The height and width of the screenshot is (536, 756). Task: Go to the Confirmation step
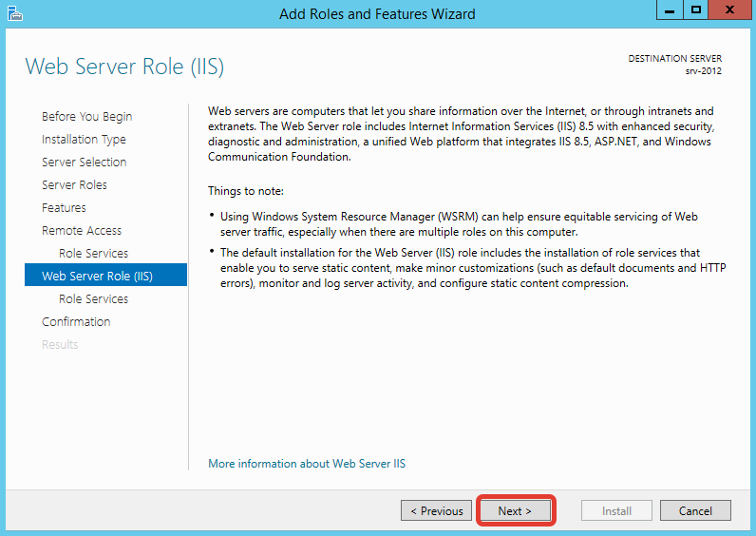[76, 322]
